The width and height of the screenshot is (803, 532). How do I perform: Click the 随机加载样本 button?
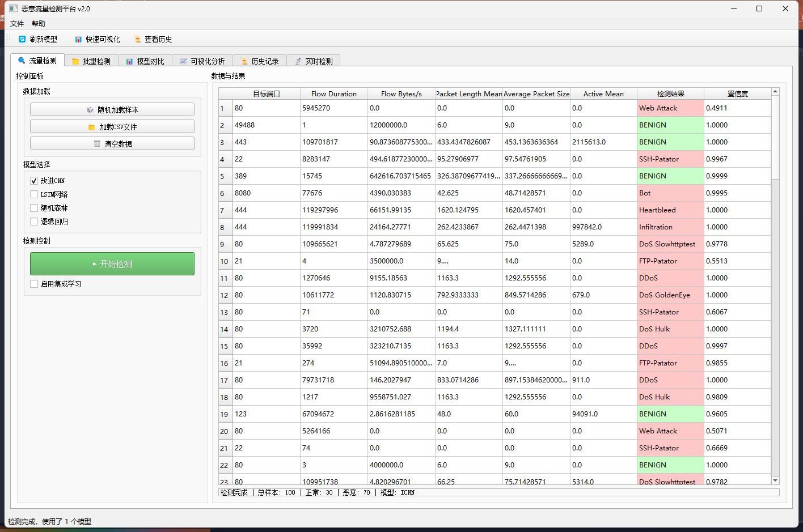112,110
